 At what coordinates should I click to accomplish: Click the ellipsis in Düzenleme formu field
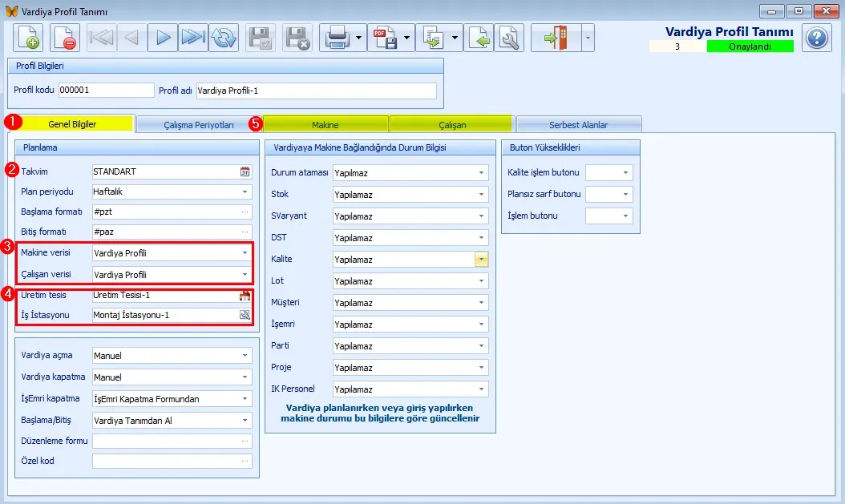[x=245, y=441]
